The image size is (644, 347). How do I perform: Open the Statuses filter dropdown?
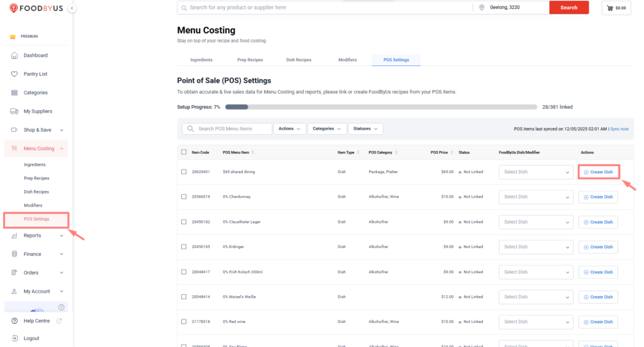(x=365, y=128)
